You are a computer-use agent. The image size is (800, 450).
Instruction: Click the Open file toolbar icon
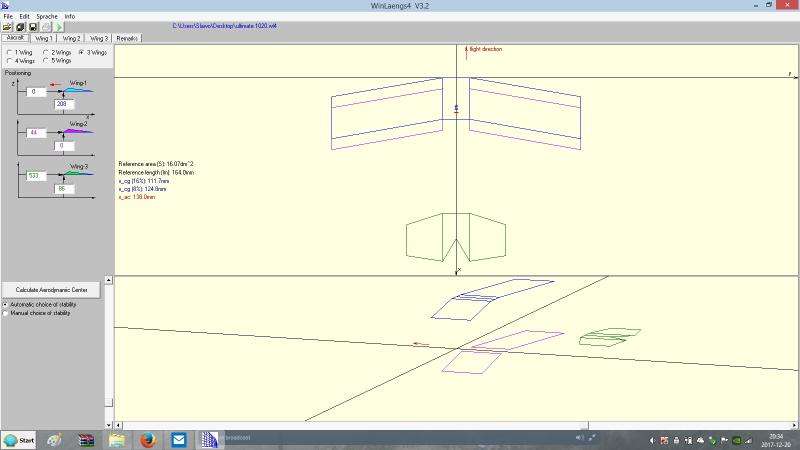point(8,27)
